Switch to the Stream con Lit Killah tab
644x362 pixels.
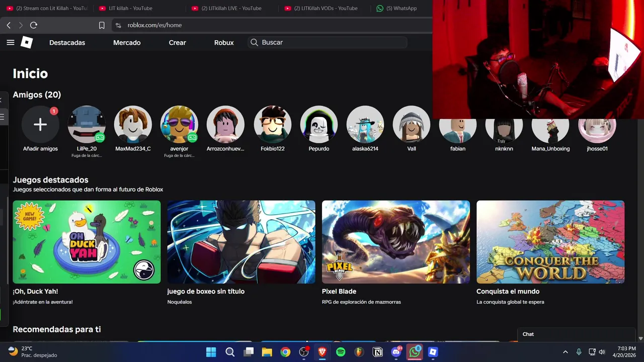click(x=46, y=8)
